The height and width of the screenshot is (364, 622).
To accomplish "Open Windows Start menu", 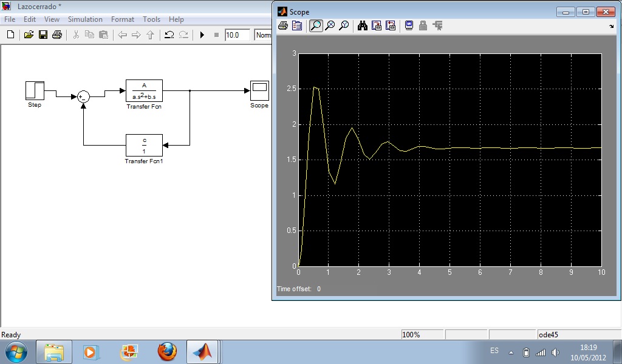I will [16, 352].
